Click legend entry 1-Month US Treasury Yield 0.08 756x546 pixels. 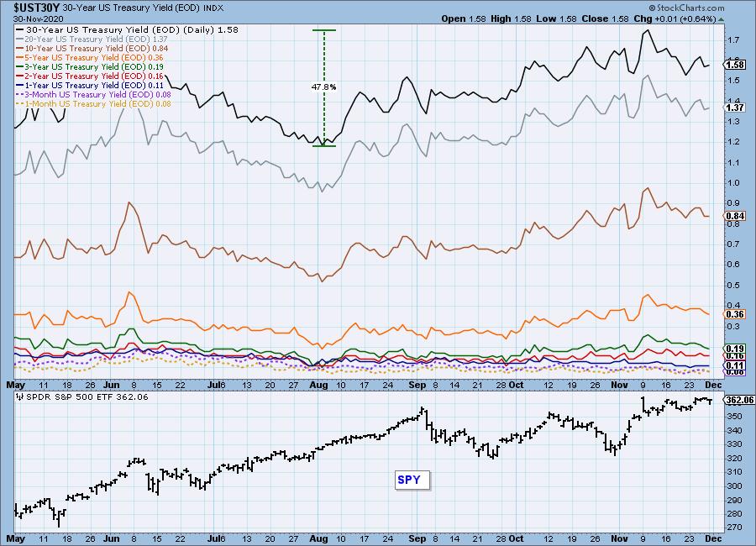pyautogui.click(x=93, y=103)
